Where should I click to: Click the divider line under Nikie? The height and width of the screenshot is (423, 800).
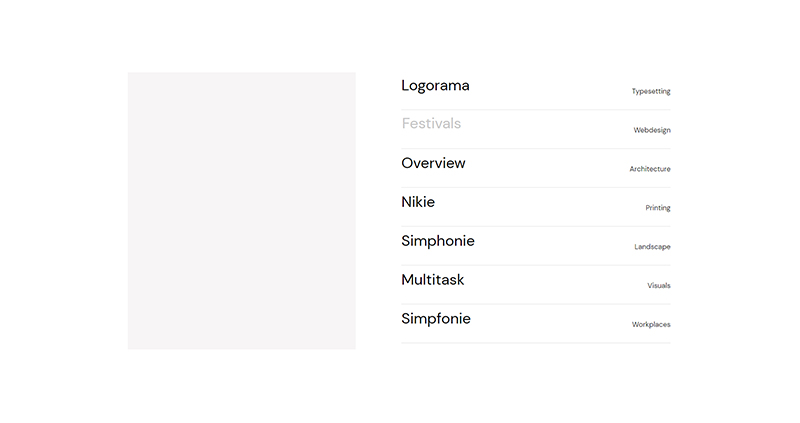click(x=535, y=226)
